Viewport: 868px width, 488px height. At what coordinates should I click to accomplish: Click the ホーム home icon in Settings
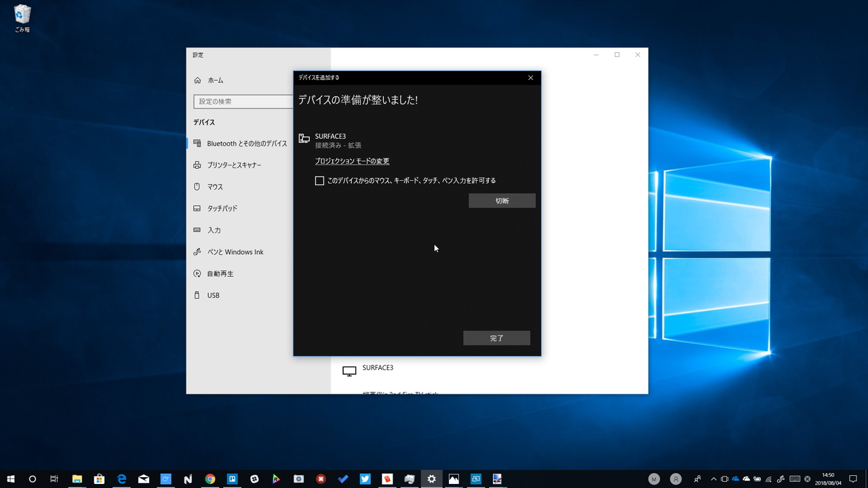pos(197,81)
